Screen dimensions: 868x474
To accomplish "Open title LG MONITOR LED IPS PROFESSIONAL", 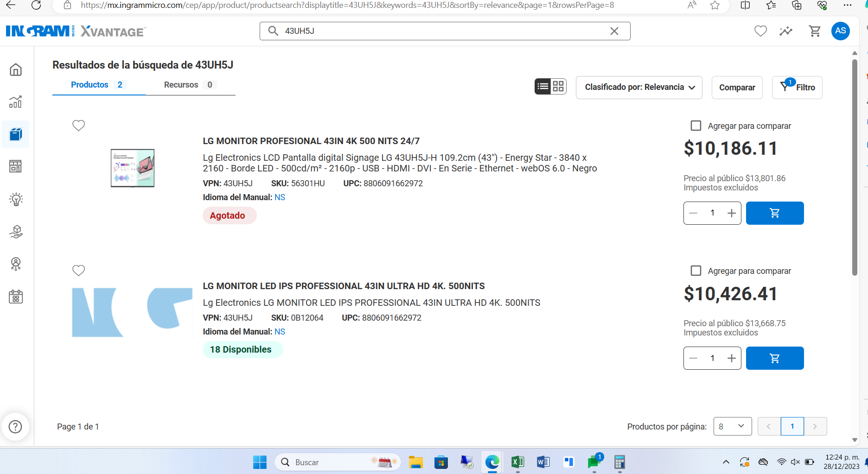I will 344,286.
